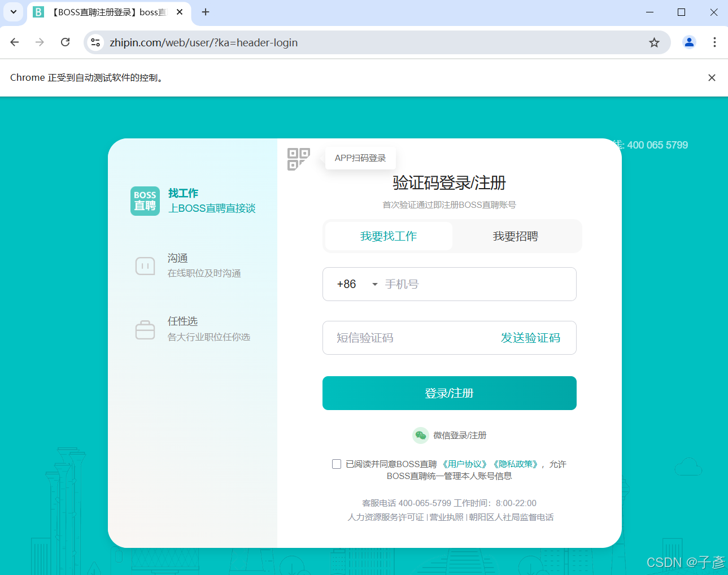Screen dimensions: 728x575
Task: Click the WeChat logo icon
Action: (420, 435)
